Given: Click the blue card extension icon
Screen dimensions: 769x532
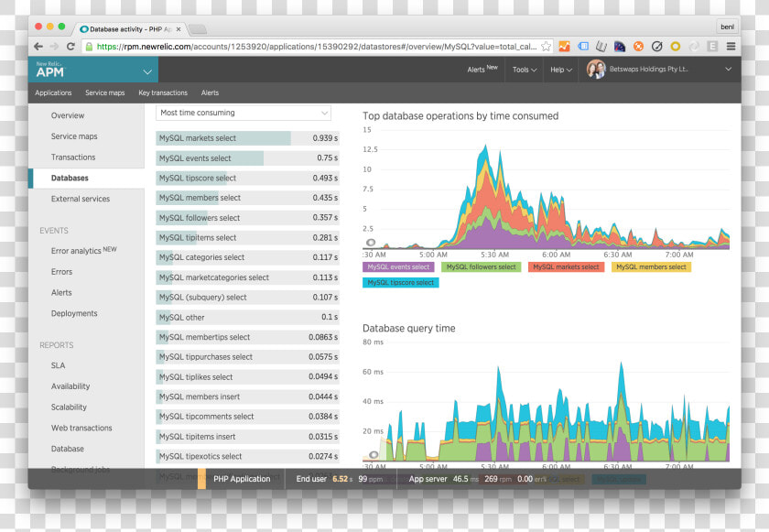Looking at the screenshot, I should pos(583,47).
